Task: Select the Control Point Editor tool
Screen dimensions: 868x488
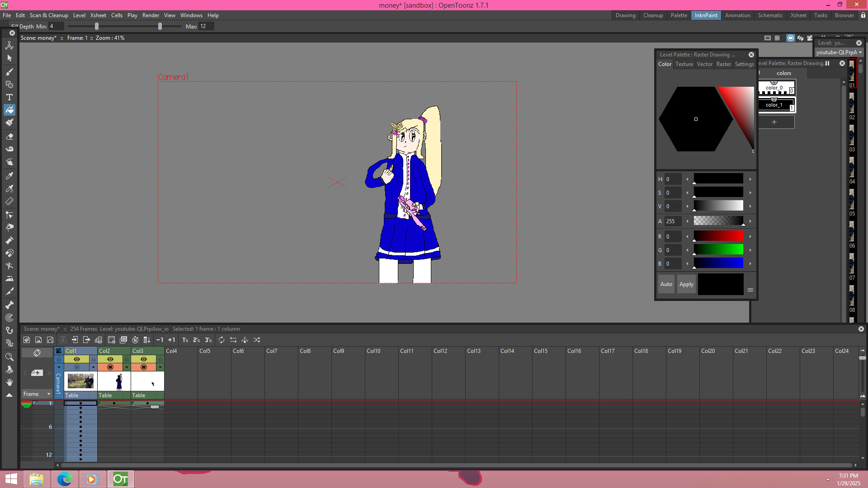Action: (x=9, y=215)
